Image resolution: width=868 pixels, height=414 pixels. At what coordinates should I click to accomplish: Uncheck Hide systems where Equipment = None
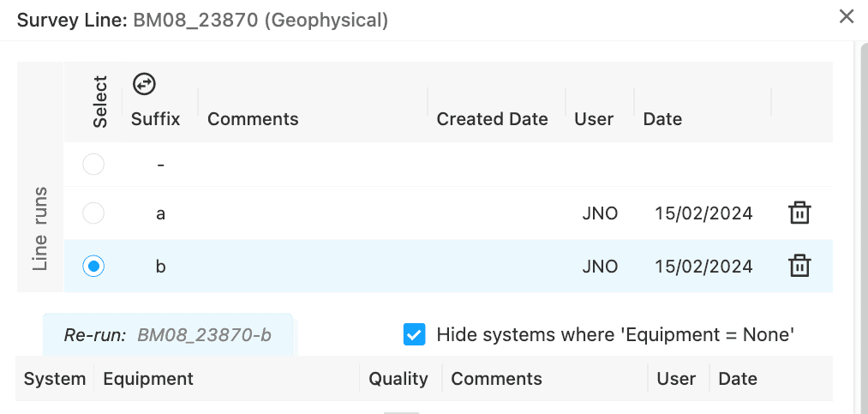tap(414, 335)
